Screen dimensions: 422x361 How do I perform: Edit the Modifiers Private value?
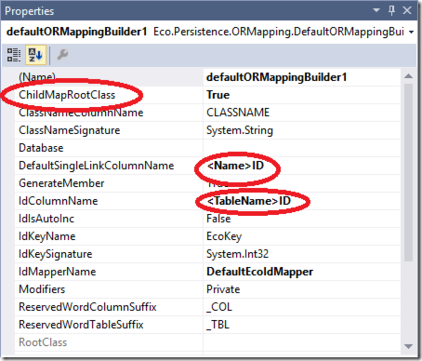(x=302, y=289)
